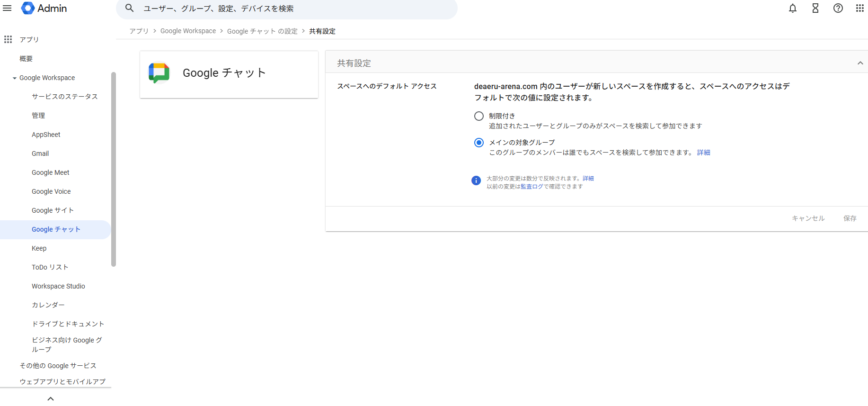
Task: Select the 制限付き radio option
Action: (479, 116)
